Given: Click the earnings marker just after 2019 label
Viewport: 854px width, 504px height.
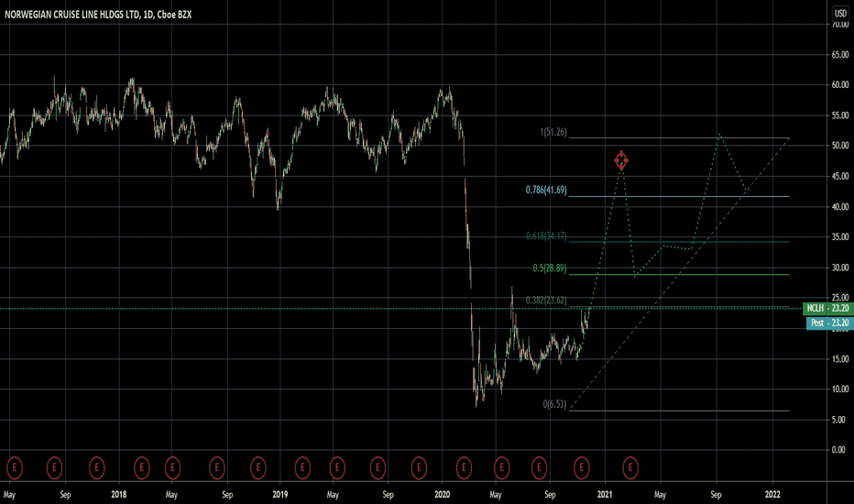Looking at the screenshot, I should 302,467.
